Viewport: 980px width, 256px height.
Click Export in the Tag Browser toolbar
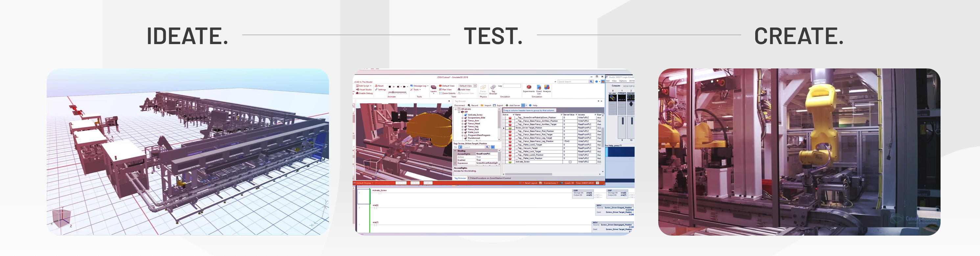[498, 105]
